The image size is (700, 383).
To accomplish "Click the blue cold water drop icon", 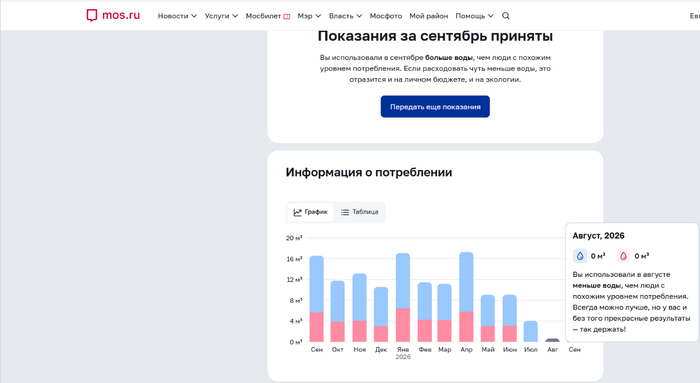I will pyautogui.click(x=580, y=256).
